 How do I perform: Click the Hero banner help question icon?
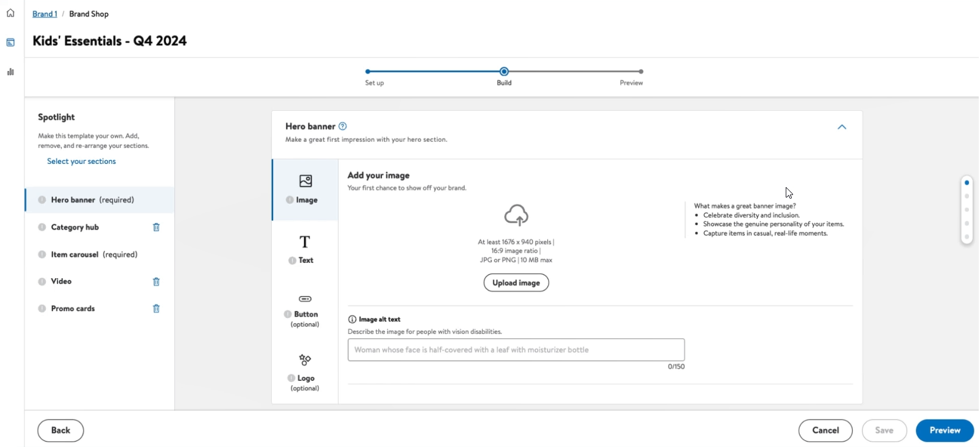(x=343, y=127)
